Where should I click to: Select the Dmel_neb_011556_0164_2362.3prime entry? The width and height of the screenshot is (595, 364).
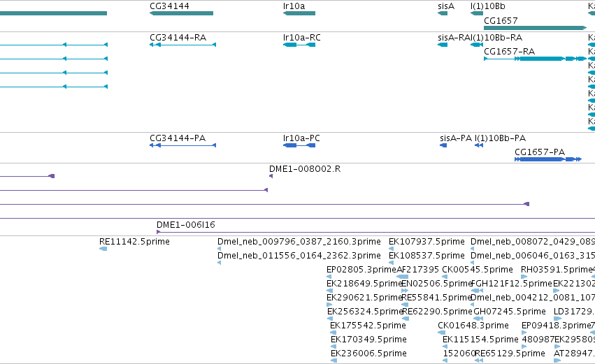click(299, 256)
